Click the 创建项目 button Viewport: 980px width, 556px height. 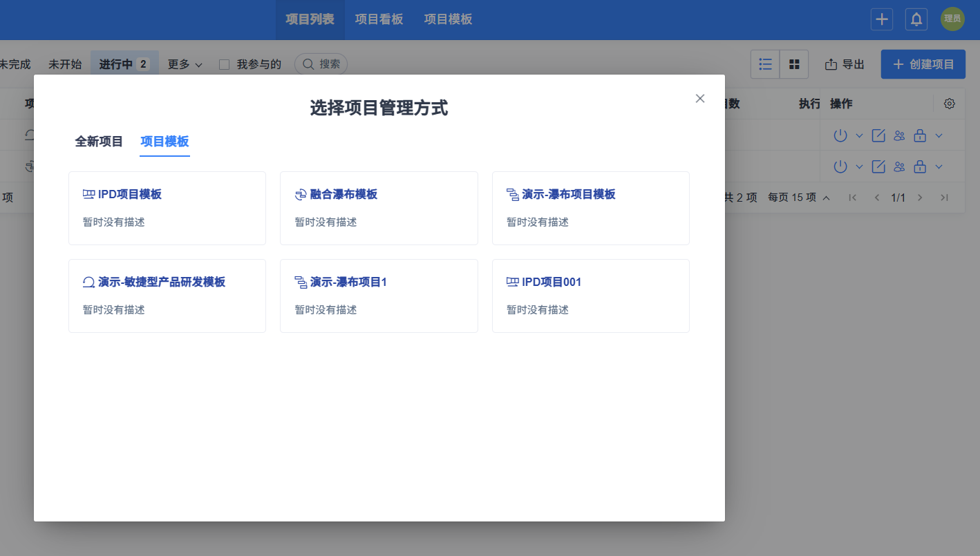[x=923, y=64]
